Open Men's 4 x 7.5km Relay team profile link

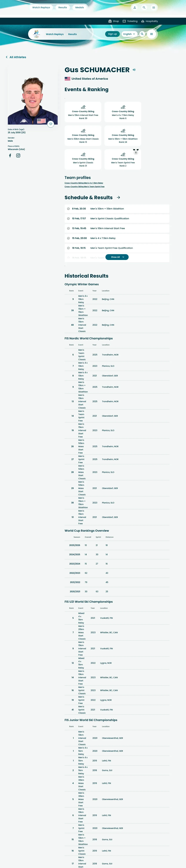point(84,183)
